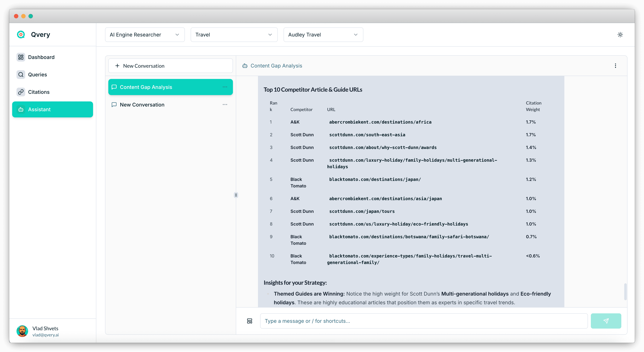Click the macOS yellow minimize button
Viewport: 644px width, 352px height.
click(23, 16)
